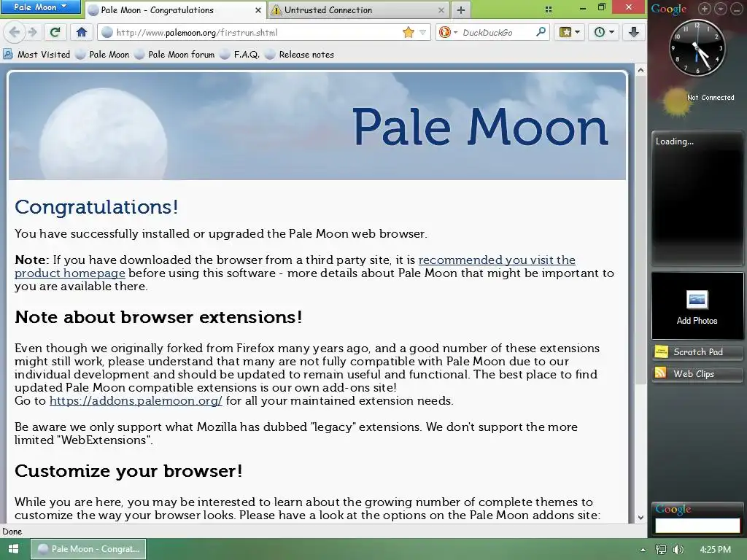Open the Release notes bookmark
747x560 pixels.
[300, 54]
